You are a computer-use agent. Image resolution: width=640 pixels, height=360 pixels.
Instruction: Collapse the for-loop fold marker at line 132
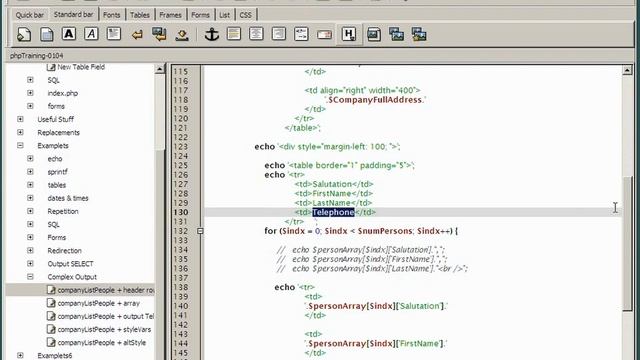200,231
